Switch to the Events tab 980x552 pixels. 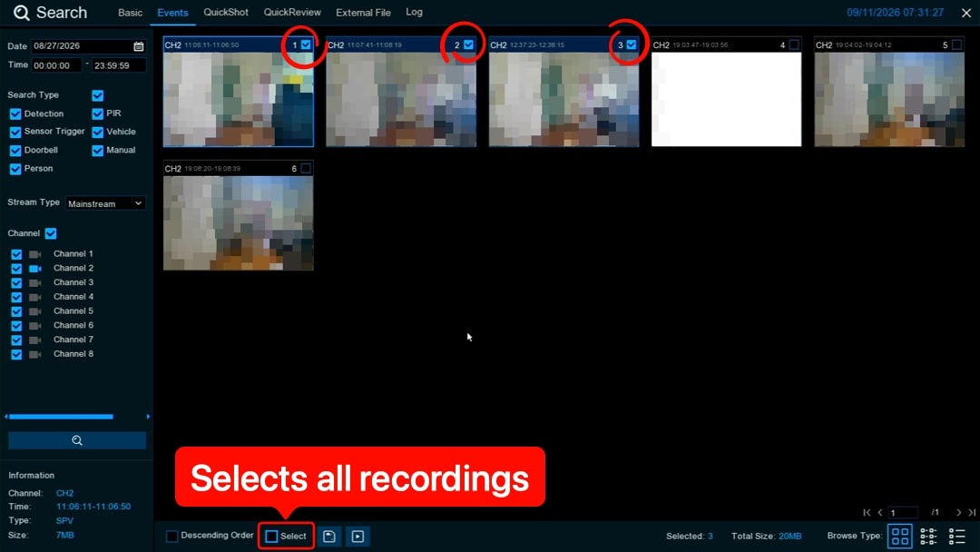tap(172, 13)
